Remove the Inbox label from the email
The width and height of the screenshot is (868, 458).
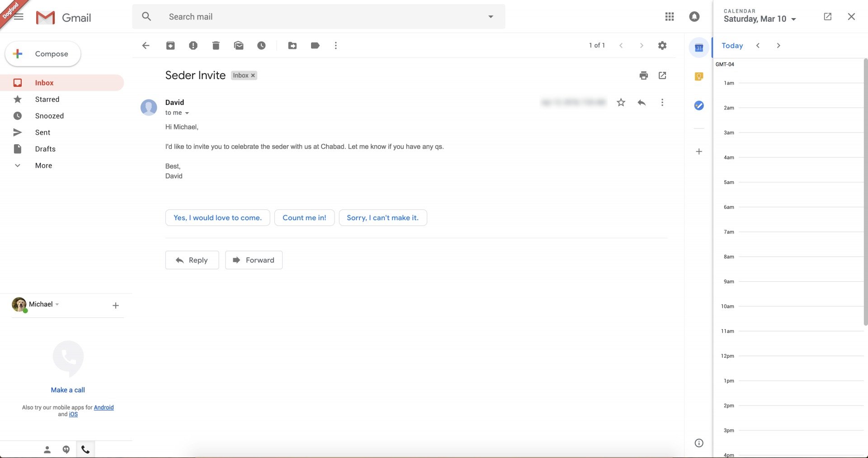tap(253, 76)
